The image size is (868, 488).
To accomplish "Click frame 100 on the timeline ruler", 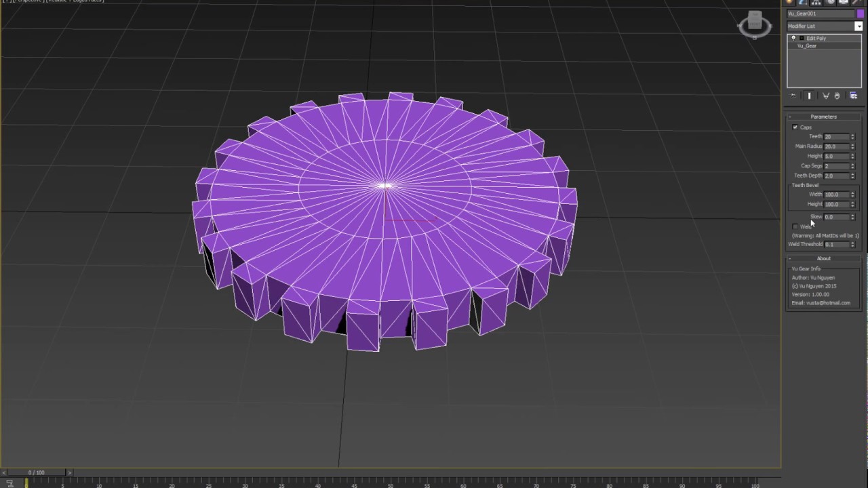I will (x=755, y=484).
